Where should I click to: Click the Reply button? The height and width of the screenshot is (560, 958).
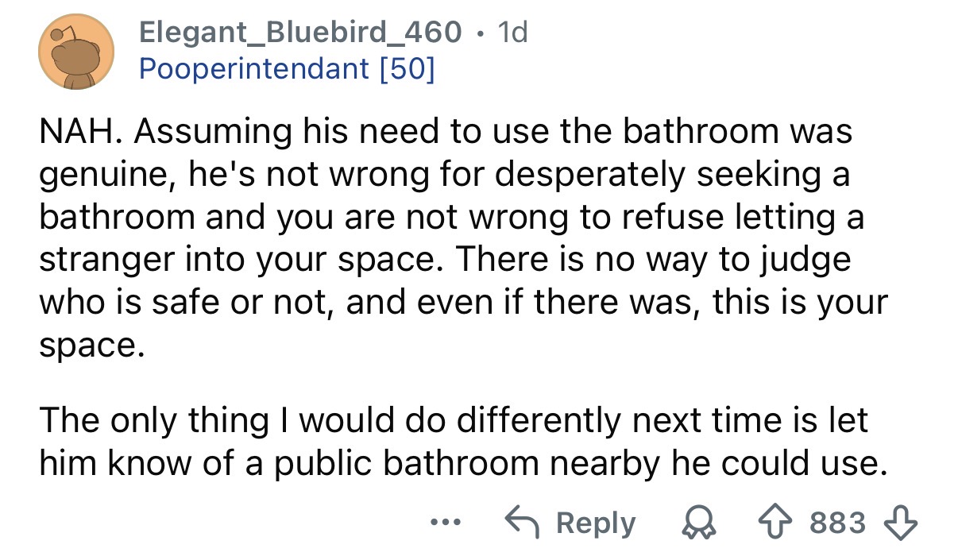(x=574, y=522)
